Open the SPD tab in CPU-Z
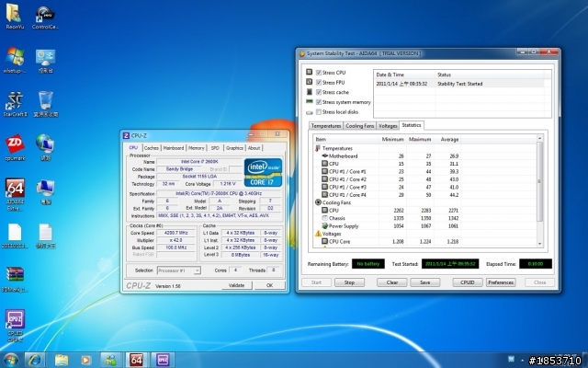This screenshot has width=588, height=368. 215,148
